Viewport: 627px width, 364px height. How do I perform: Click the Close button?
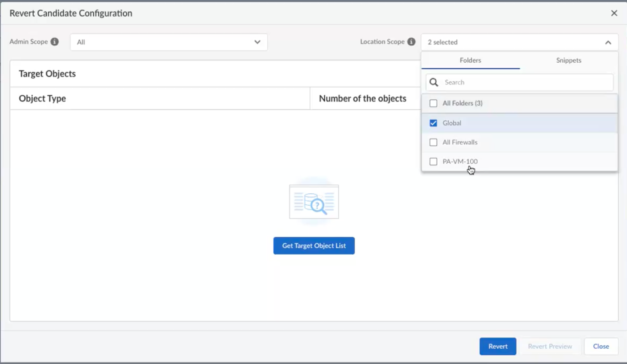click(601, 347)
